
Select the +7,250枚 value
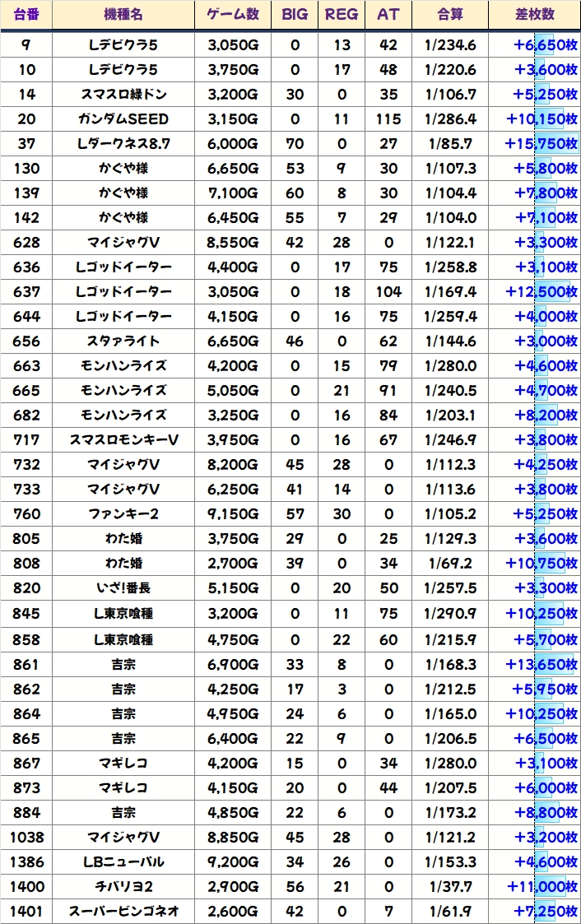[546, 912]
